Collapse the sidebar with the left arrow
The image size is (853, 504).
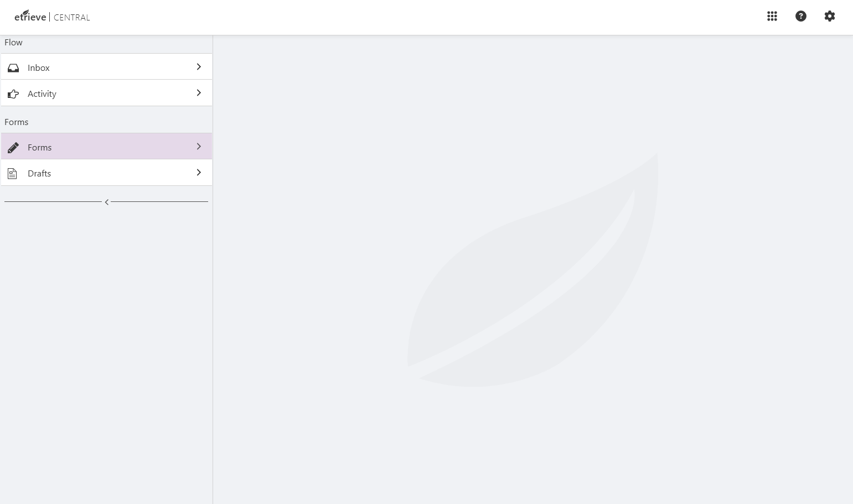[107, 202]
